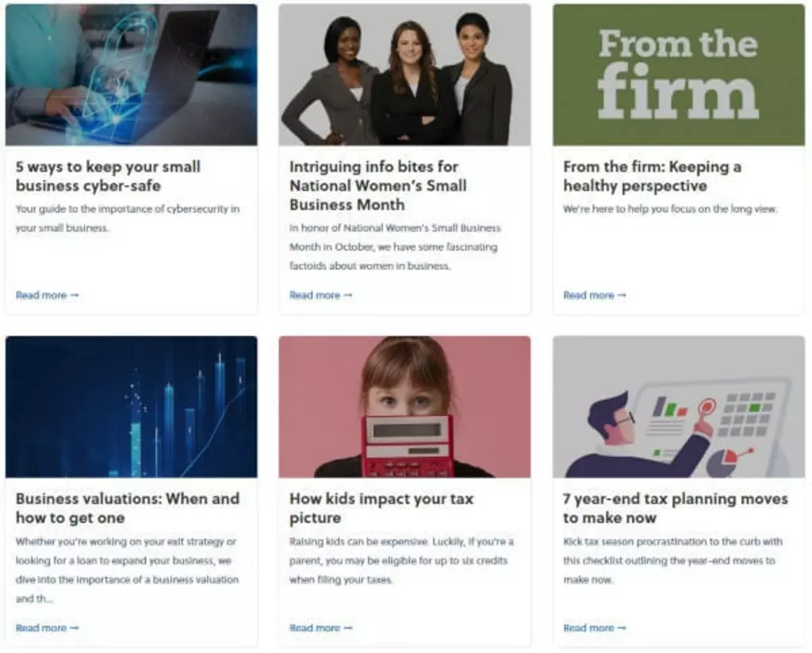The width and height of the screenshot is (812, 653).
Task: Click Read more under Women's Small Business Month
Action: 320,295
